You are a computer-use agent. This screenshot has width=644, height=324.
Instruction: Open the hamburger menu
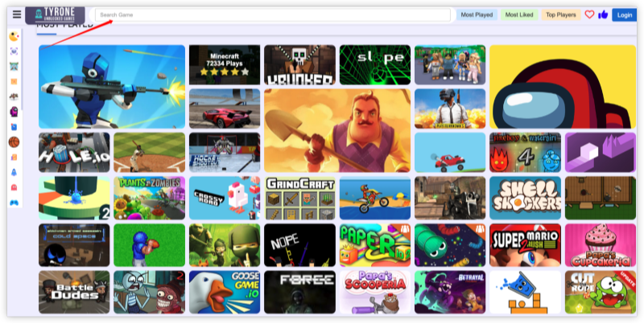[17, 14]
